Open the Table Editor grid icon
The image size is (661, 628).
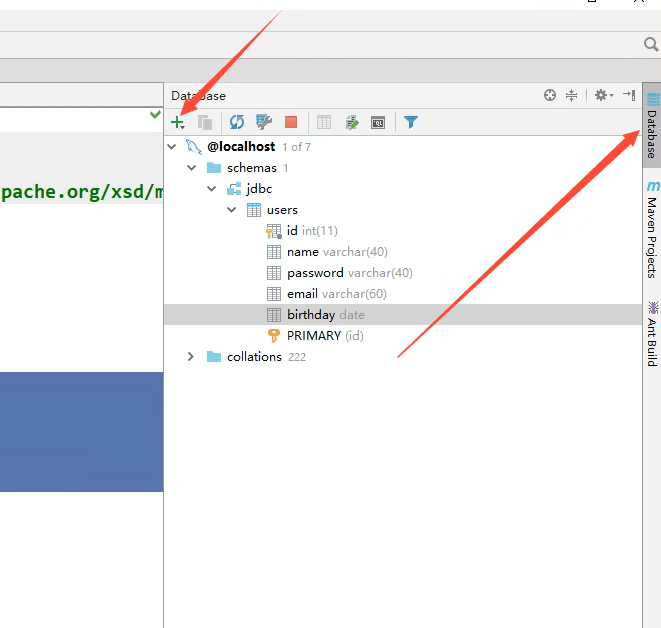coord(324,122)
